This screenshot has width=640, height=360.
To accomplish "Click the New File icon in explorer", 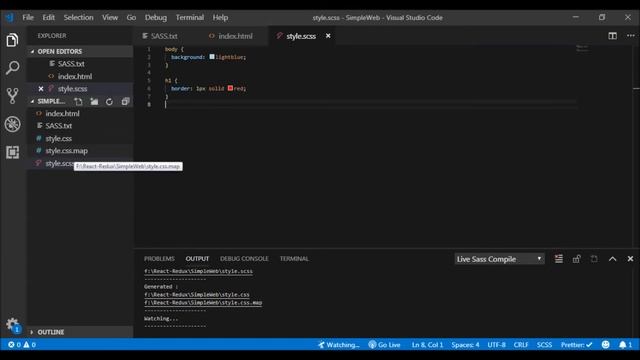I will point(78,102).
